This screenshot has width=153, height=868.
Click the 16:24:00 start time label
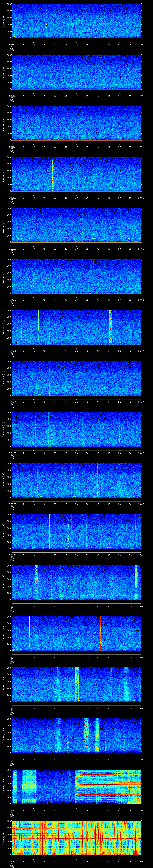pos(12,453)
